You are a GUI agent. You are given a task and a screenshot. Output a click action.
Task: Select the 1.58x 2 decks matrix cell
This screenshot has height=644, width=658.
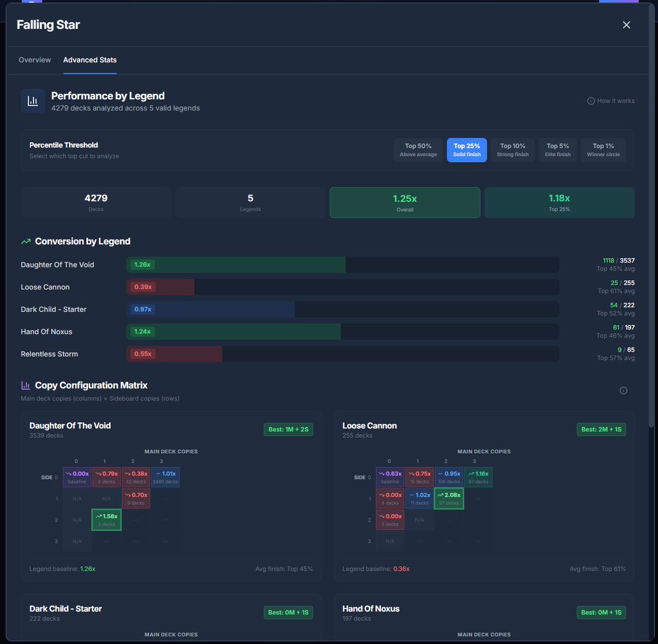[106, 520]
